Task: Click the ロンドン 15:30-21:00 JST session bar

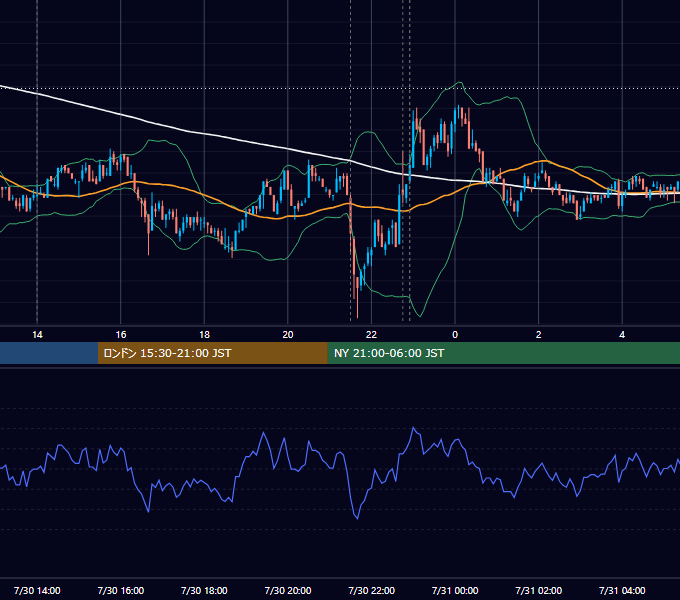Action: pyautogui.click(x=212, y=353)
